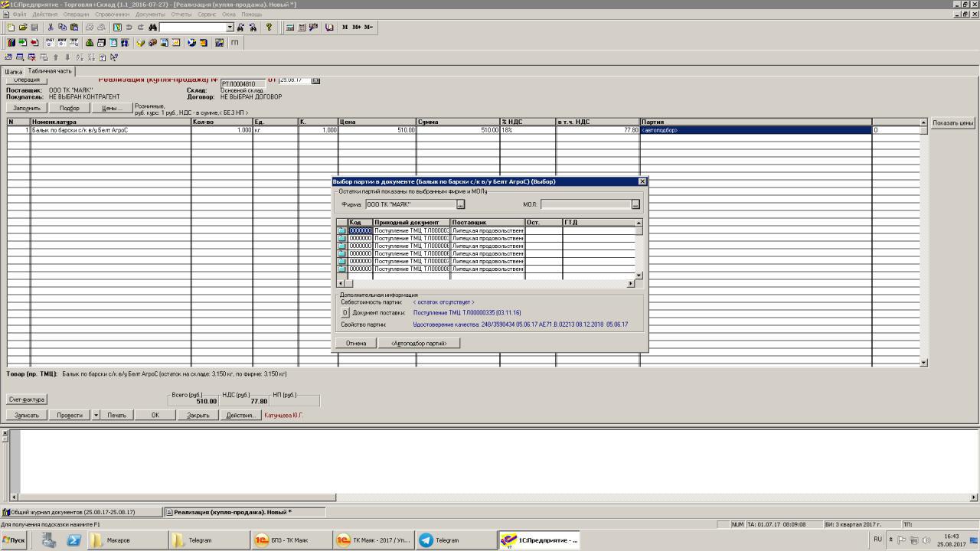Click the Счет-фактура button
This screenshot has height=551, width=980.
coord(27,399)
